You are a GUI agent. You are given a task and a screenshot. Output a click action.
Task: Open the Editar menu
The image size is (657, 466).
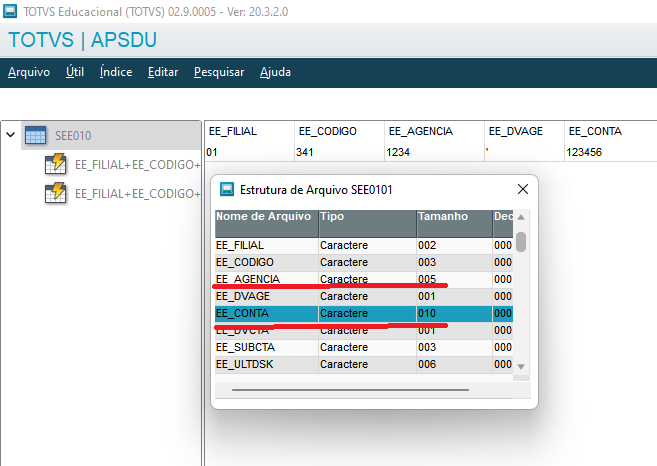163,72
